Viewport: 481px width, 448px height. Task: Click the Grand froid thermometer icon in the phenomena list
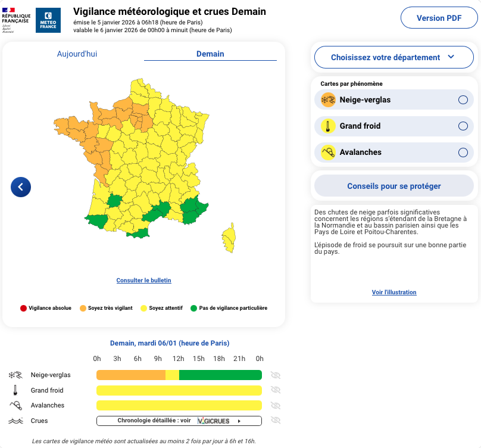tap(328, 126)
